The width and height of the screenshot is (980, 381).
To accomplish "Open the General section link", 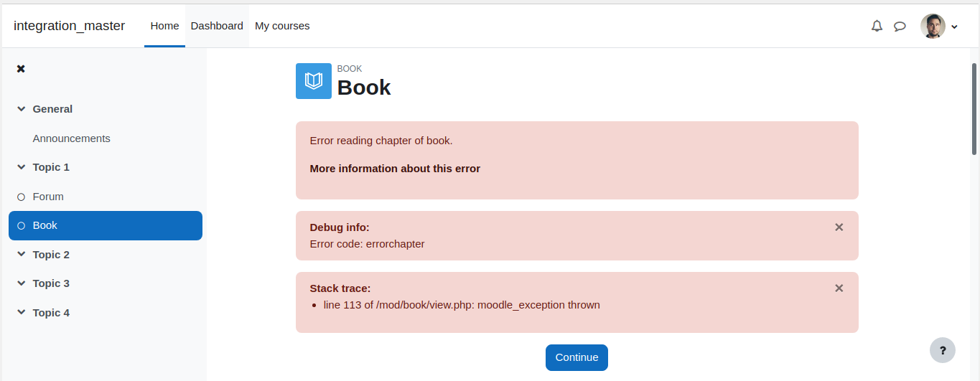I will [52, 109].
